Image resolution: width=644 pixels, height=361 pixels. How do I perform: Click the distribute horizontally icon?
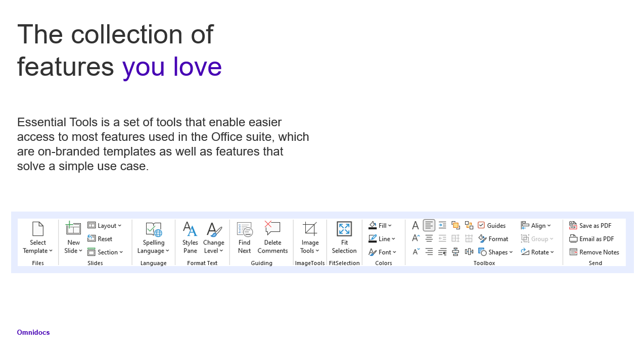click(469, 251)
